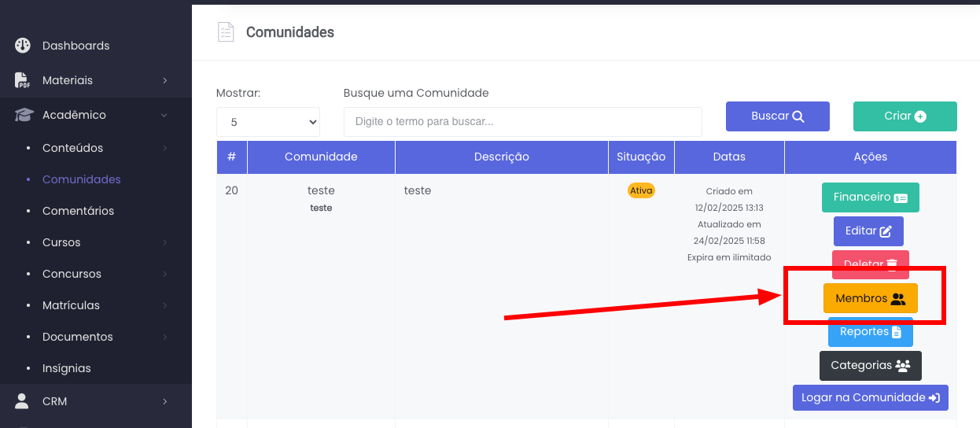This screenshot has width=980, height=428.
Task: Click the pencil icon on Editar button
Action: pos(886,231)
